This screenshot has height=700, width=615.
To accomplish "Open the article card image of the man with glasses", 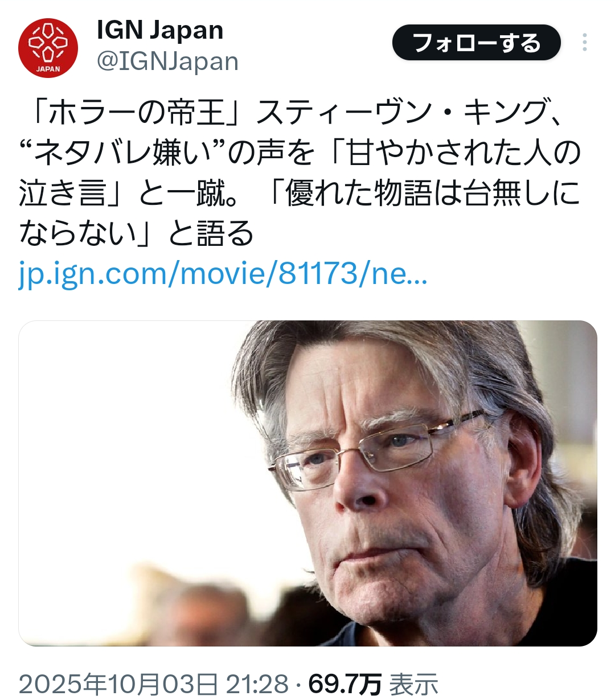I will (x=307, y=483).
